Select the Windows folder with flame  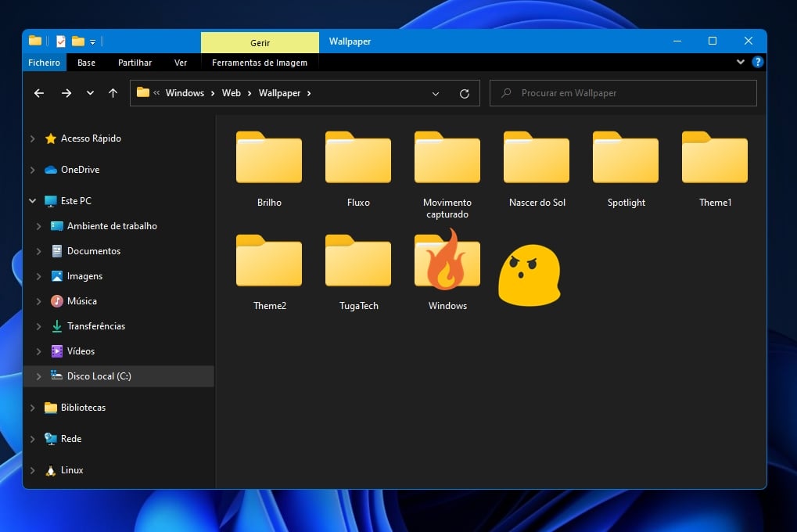point(447,270)
